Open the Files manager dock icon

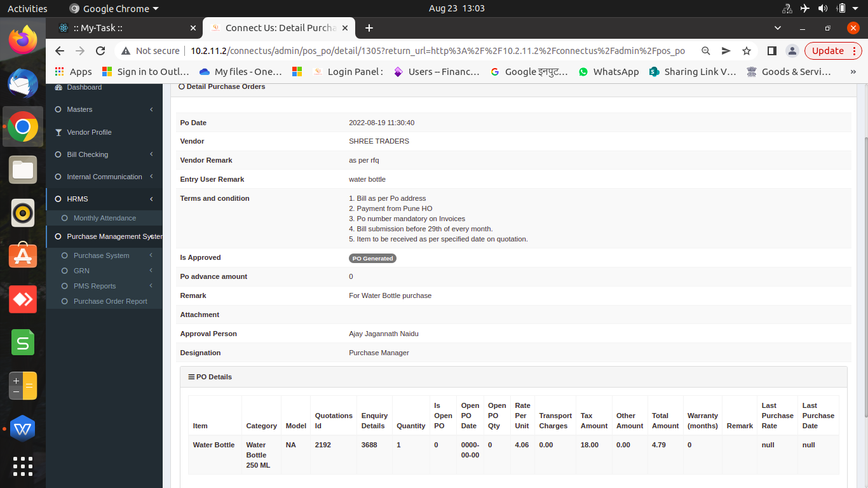[x=23, y=170]
